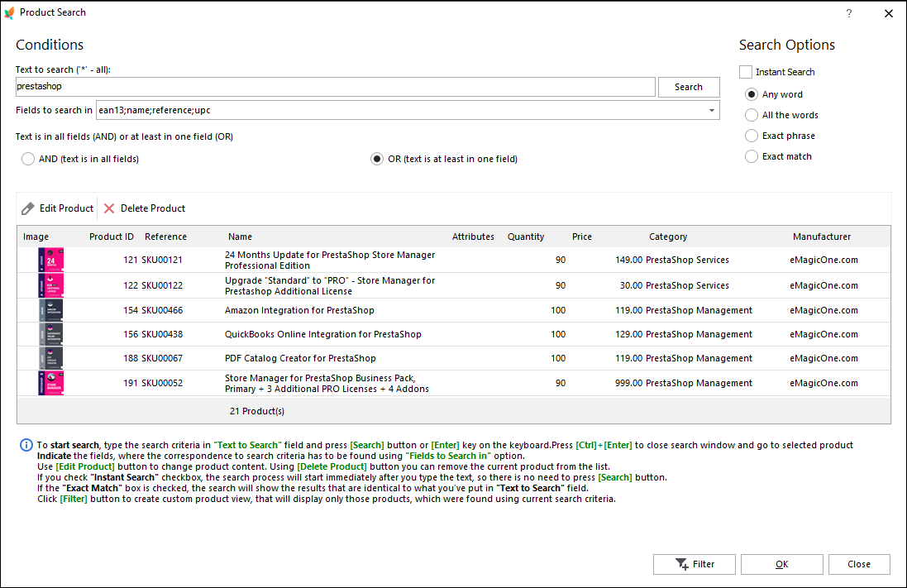The width and height of the screenshot is (907, 588).
Task: Click the 999.00 price cell
Action: point(628,383)
